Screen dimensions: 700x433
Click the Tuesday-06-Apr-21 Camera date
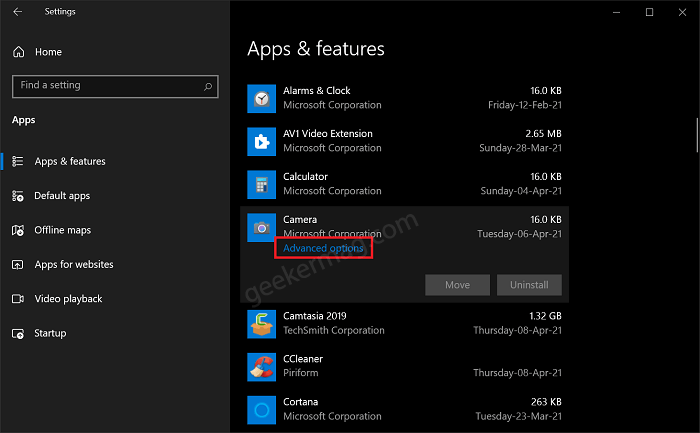519,234
